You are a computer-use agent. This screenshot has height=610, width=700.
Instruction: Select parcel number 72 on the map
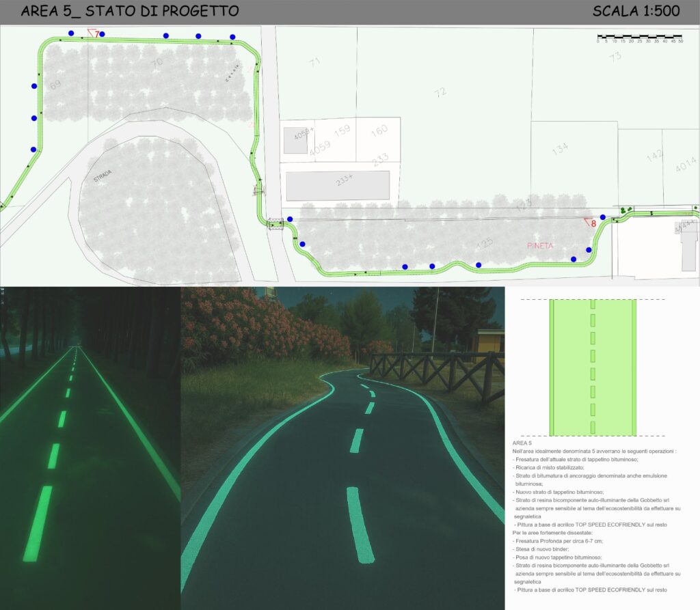pyautogui.click(x=440, y=91)
